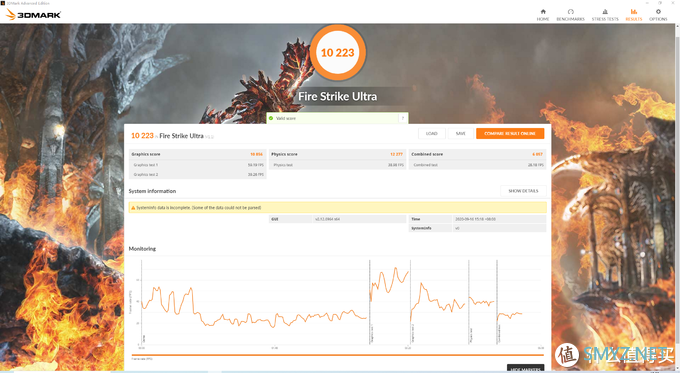Select the Results bar chart icon
This screenshot has height=373, width=680.
(634, 12)
